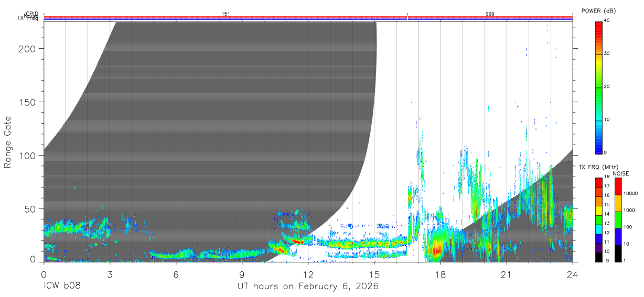
Task: Click the Range Gate y-axis title
Action: click(8, 142)
